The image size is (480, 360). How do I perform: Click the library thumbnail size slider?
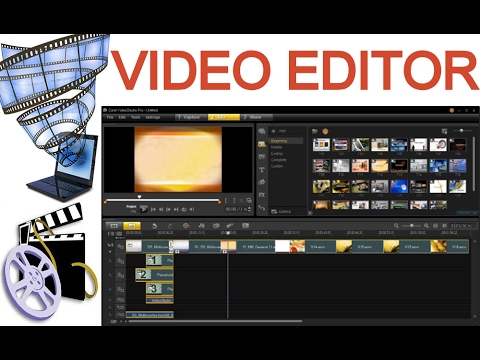[462, 131]
